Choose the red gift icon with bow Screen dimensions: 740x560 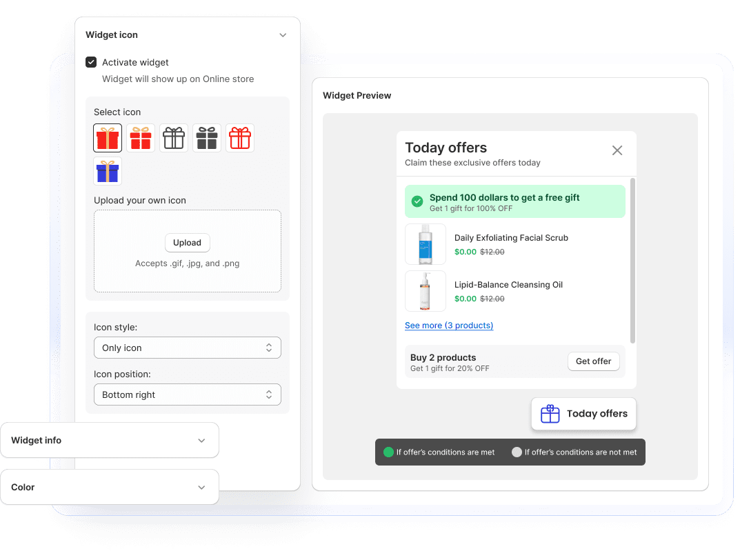[141, 138]
